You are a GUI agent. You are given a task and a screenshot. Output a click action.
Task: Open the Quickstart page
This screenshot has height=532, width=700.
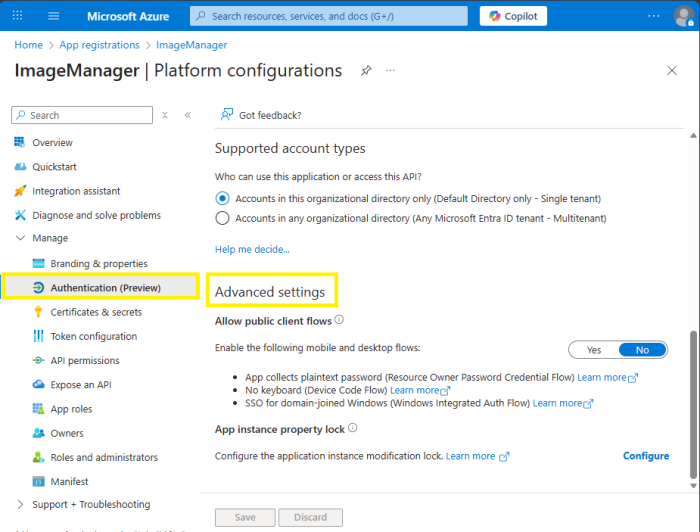click(54, 167)
